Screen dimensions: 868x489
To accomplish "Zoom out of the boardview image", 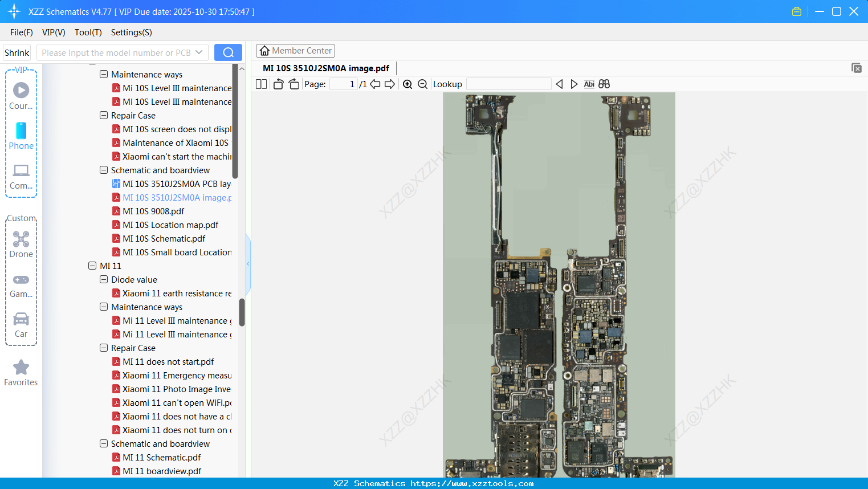I will click(422, 84).
